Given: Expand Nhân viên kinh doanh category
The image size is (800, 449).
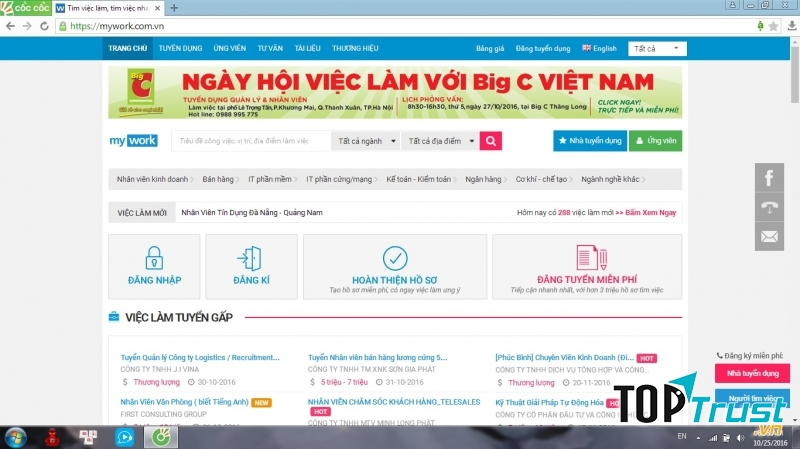Looking at the screenshot, I should [155, 179].
